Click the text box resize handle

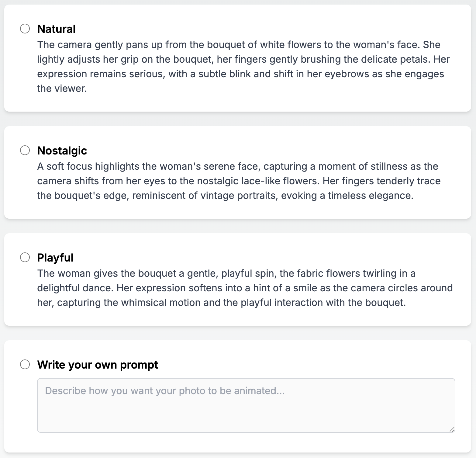452,429
